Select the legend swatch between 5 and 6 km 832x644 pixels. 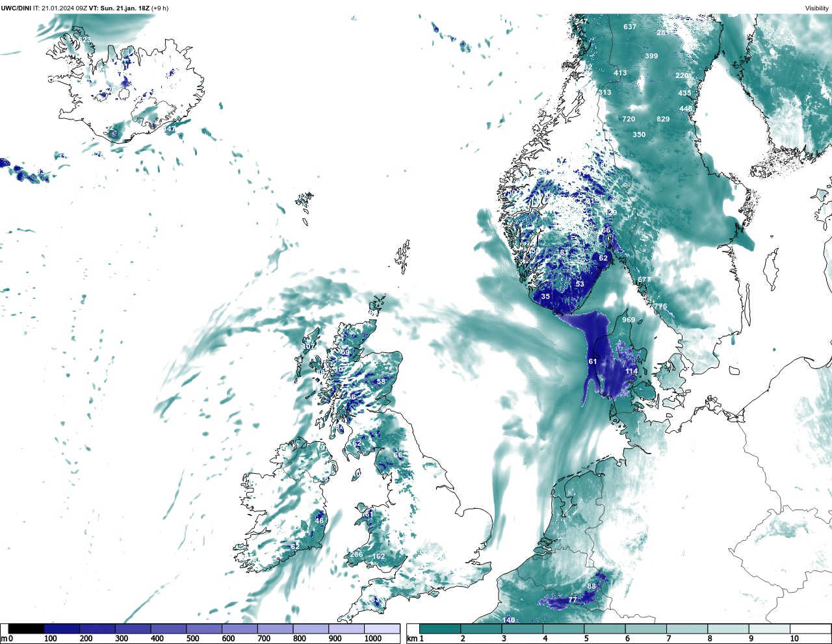point(604,628)
